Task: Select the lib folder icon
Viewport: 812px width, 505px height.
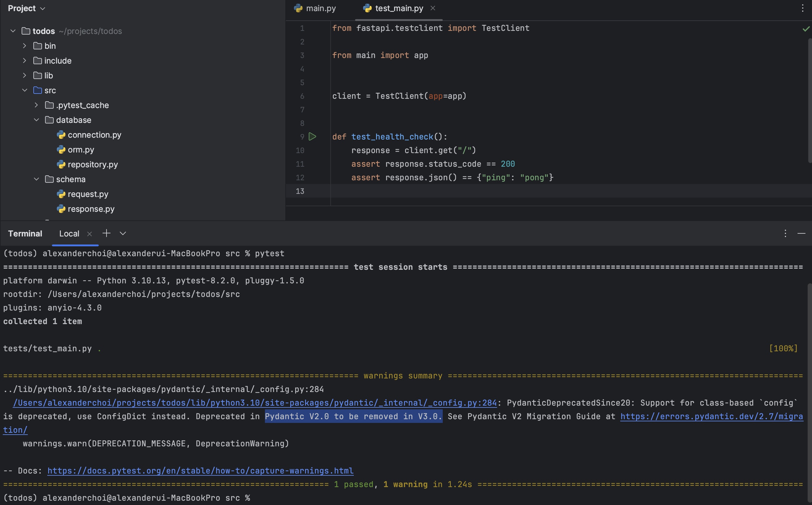Action: (37, 76)
